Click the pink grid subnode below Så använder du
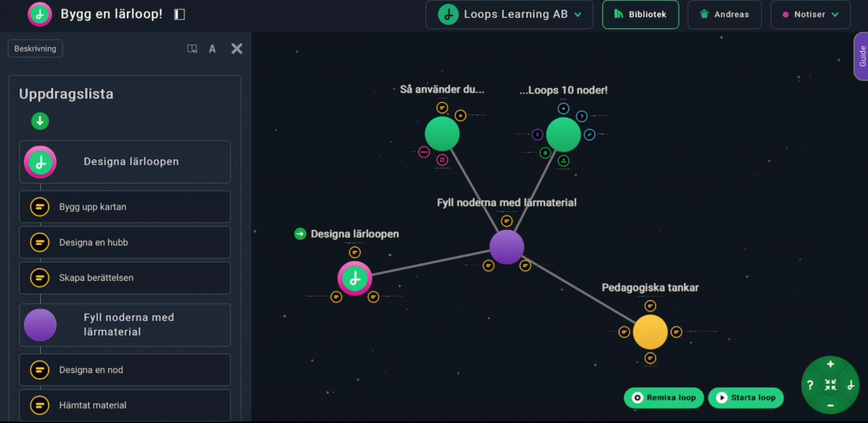The height and width of the screenshot is (423, 868). click(x=442, y=160)
